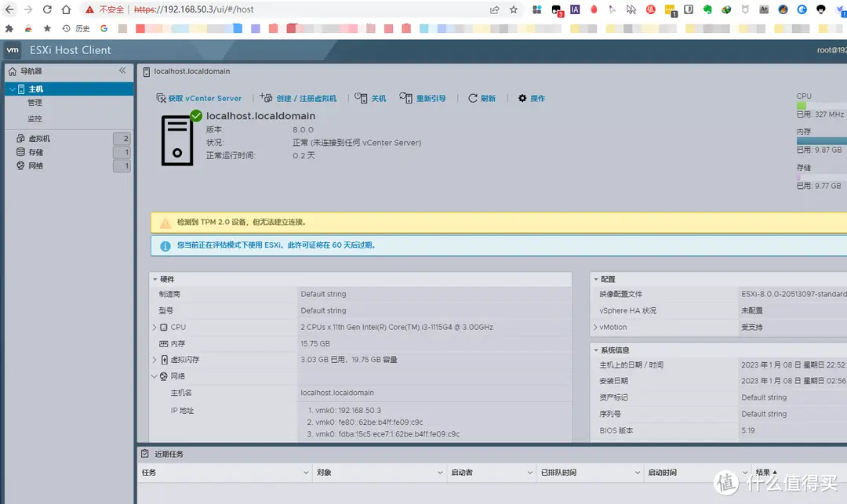Open the 对象 column dropdown arrow
847x504 pixels.
pyautogui.click(x=440, y=472)
